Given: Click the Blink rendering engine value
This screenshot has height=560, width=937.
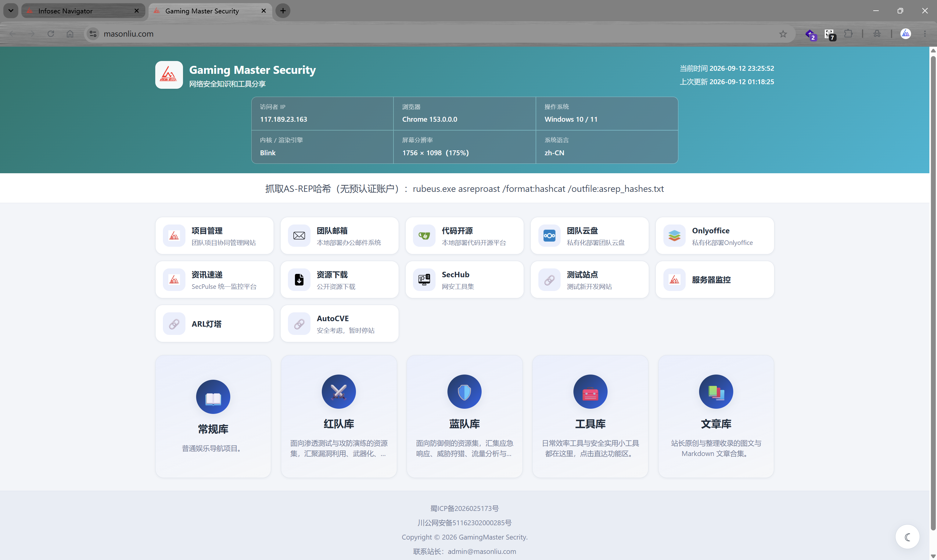Looking at the screenshot, I should point(267,153).
